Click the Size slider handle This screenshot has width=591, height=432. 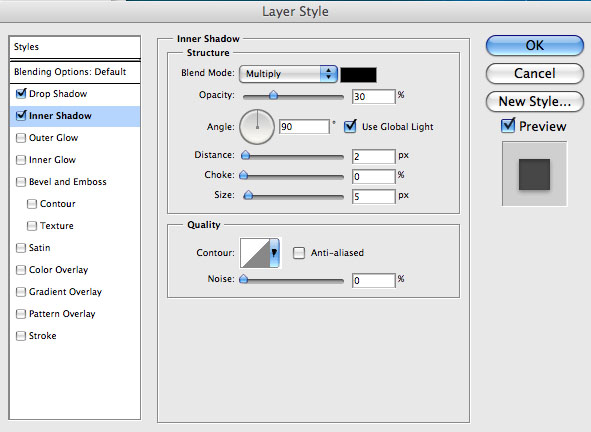tap(248, 195)
